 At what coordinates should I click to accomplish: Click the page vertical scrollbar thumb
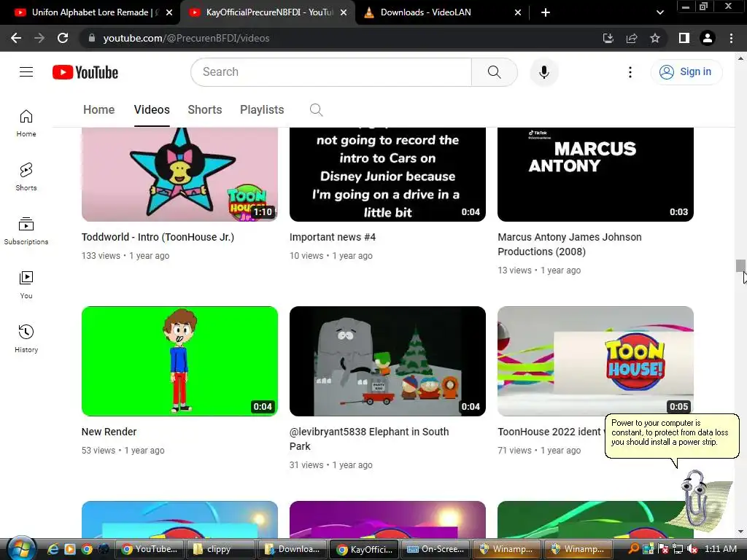coord(740,265)
